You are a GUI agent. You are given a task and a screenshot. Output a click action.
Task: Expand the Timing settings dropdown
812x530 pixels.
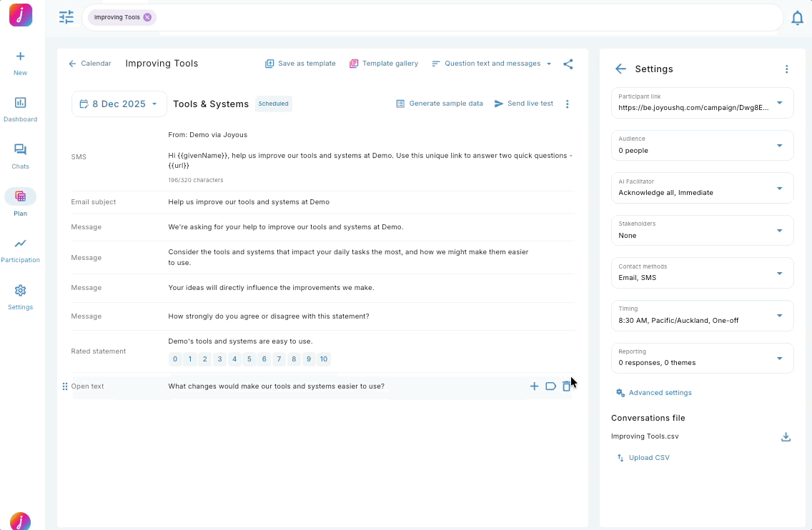pos(779,316)
